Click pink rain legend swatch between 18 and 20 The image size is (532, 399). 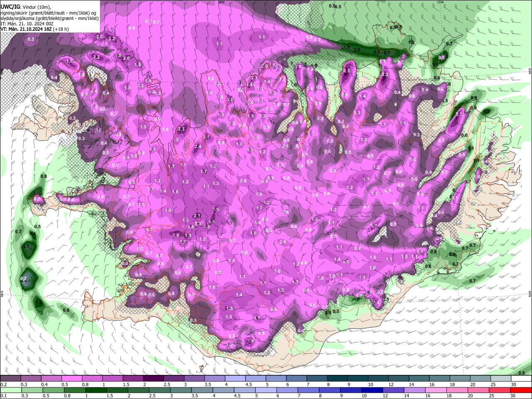[x=457, y=390]
